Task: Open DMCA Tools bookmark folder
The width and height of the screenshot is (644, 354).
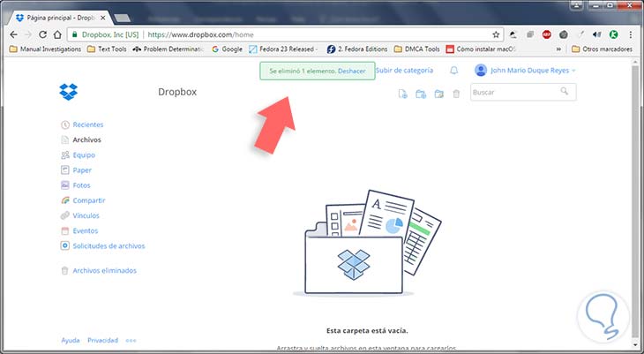Action: [417, 49]
